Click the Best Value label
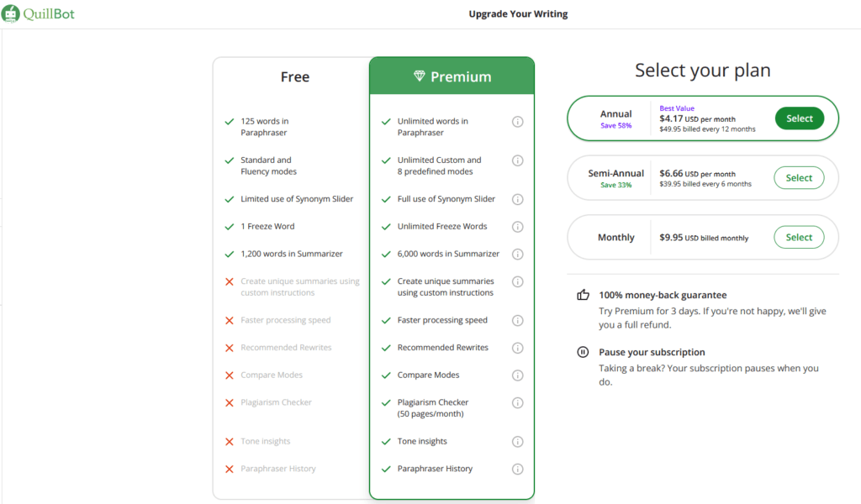Image resolution: width=861 pixels, height=504 pixels. [679, 108]
